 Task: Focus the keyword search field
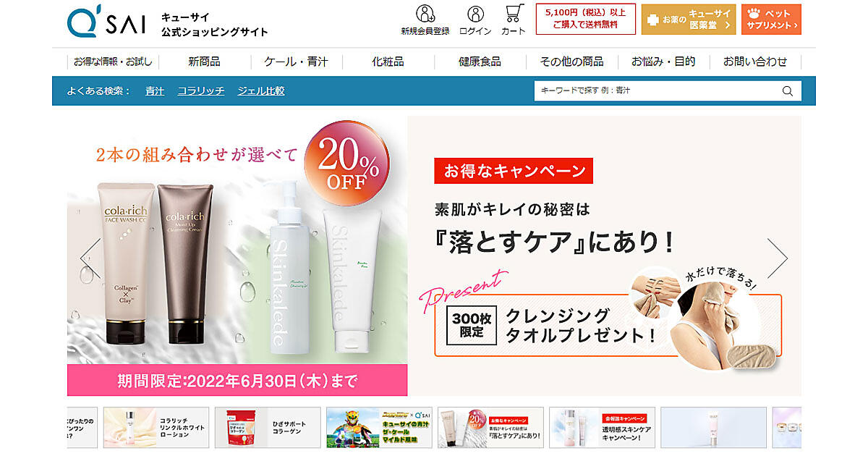tap(657, 90)
